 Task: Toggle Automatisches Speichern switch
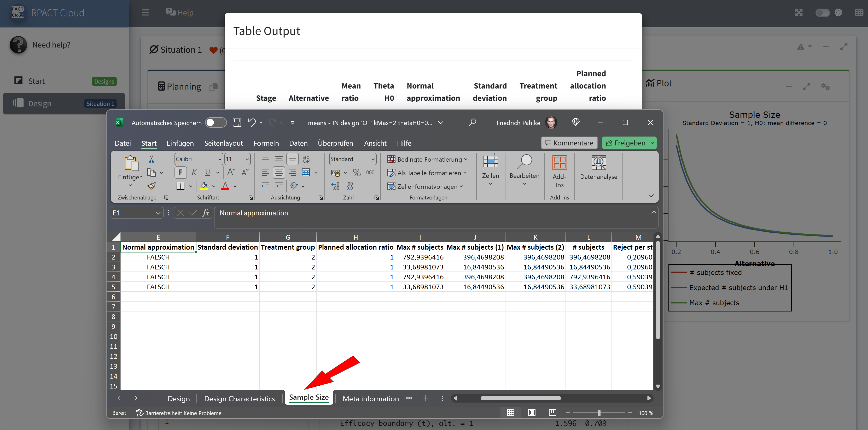[x=216, y=122]
